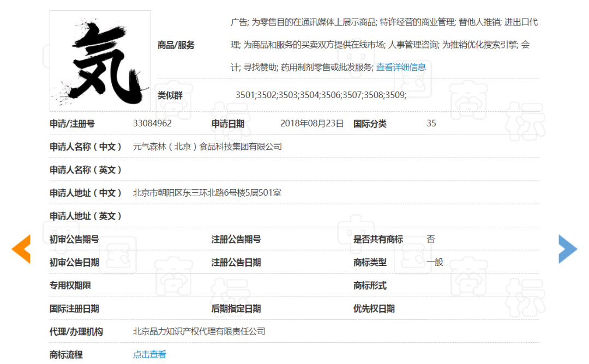Click the 类似群 label
Image resolution: width=589 pixels, height=364 pixels.
click(170, 95)
